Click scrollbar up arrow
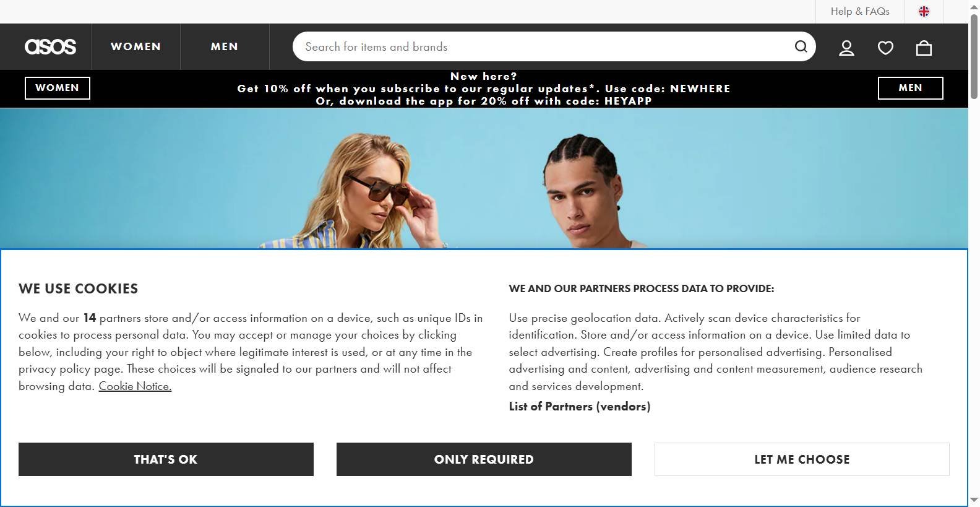This screenshot has width=980, height=507. pyautogui.click(x=974, y=6)
